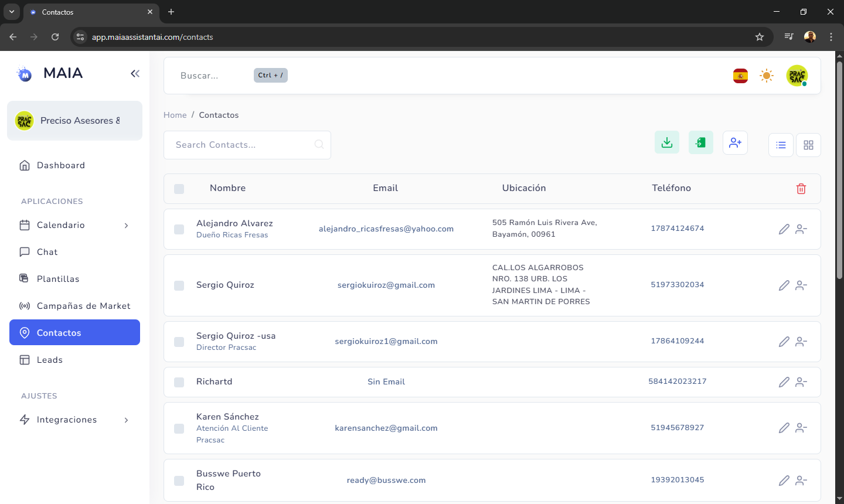Click the add new contact icon
The width and height of the screenshot is (844, 504).
[735, 142]
